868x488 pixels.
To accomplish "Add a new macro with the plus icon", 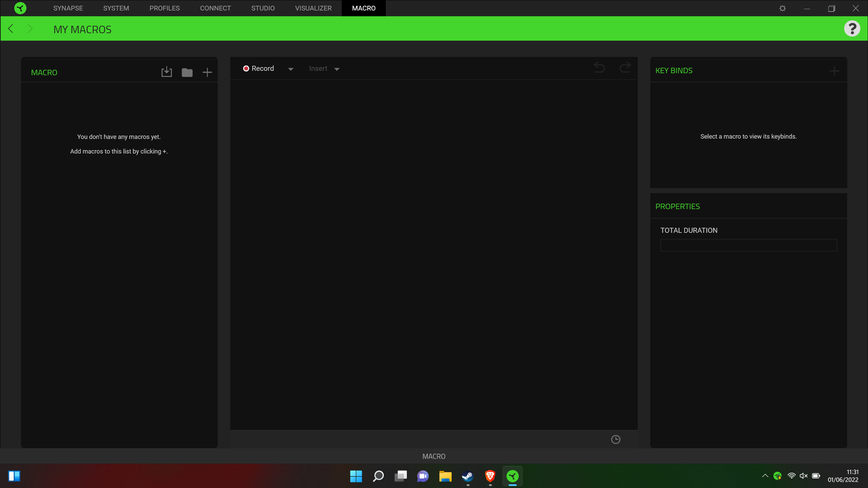I will point(207,72).
